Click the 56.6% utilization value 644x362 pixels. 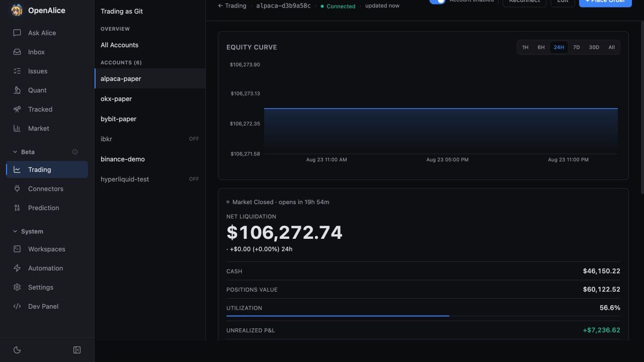click(610, 308)
